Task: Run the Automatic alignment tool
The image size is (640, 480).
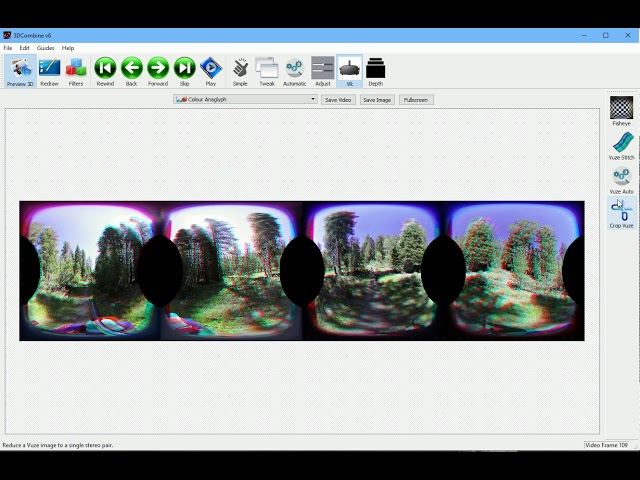Action: 295,71
